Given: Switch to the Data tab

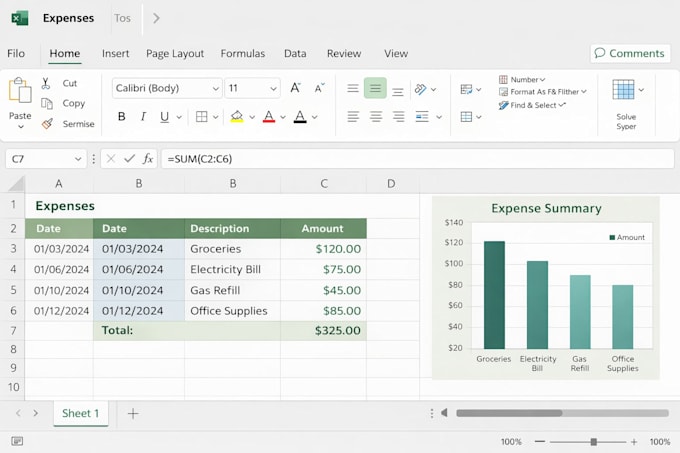Looking at the screenshot, I should click(x=295, y=53).
